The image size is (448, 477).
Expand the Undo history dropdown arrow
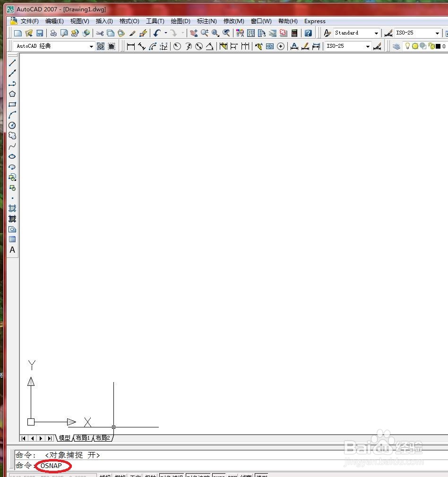[x=166, y=33]
